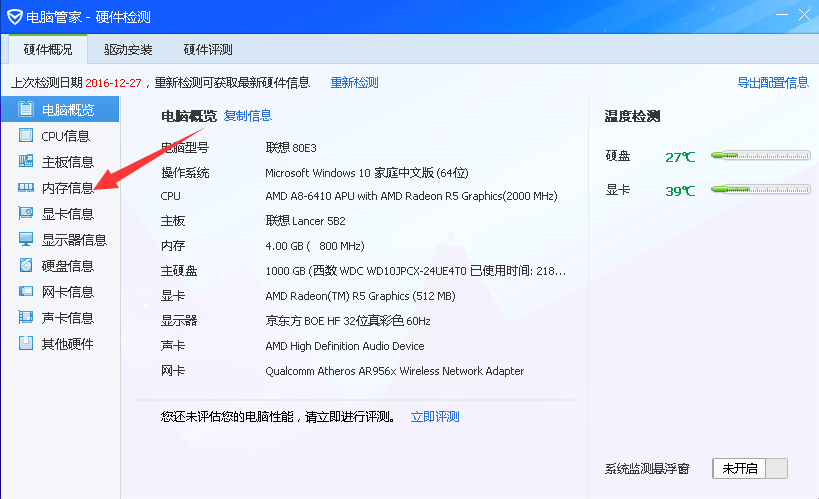Viewport: 819px width, 499px height.
Task: Click the 电脑概览 sidebar icon
Action: pyautogui.click(x=26, y=109)
